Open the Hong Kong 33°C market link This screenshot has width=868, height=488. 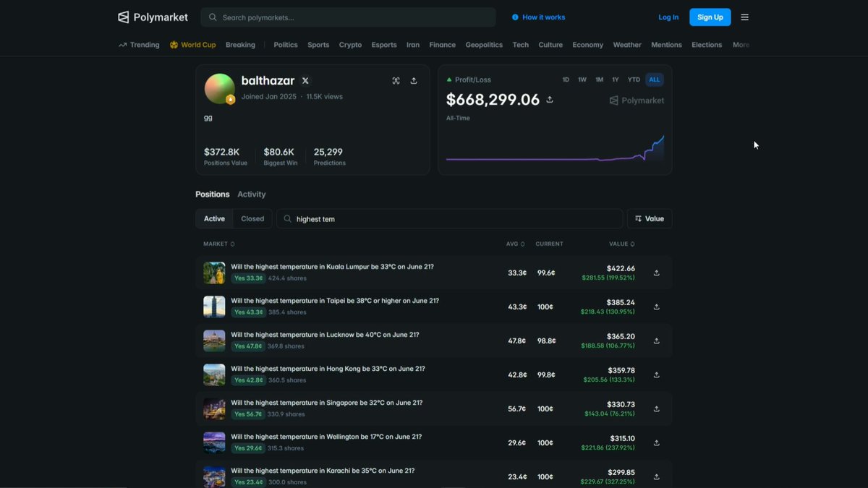pyautogui.click(x=328, y=369)
